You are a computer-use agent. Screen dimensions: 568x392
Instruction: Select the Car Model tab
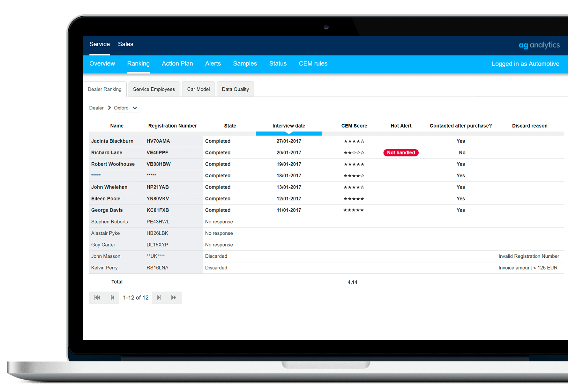click(198, 89)
